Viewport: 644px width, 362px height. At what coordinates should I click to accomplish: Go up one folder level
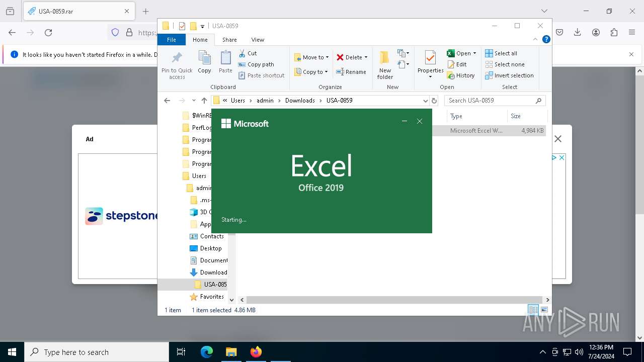pyautogui.click(x=204, y=101)
